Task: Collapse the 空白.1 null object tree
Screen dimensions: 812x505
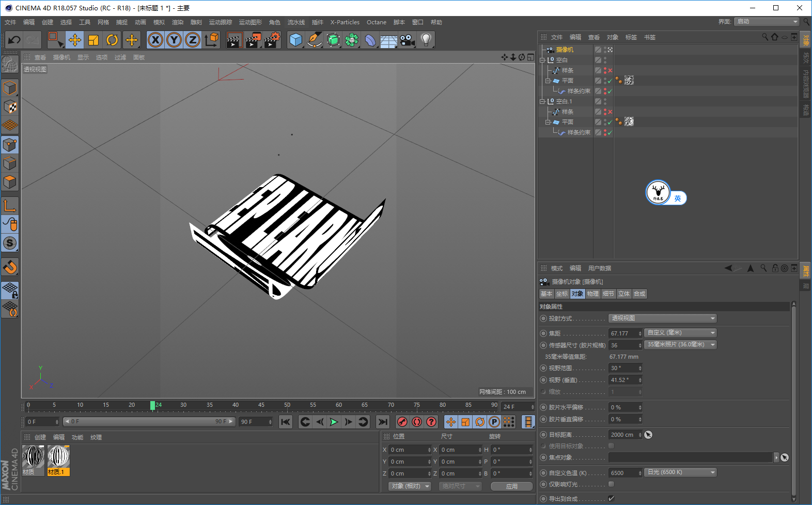Action: 542,101
